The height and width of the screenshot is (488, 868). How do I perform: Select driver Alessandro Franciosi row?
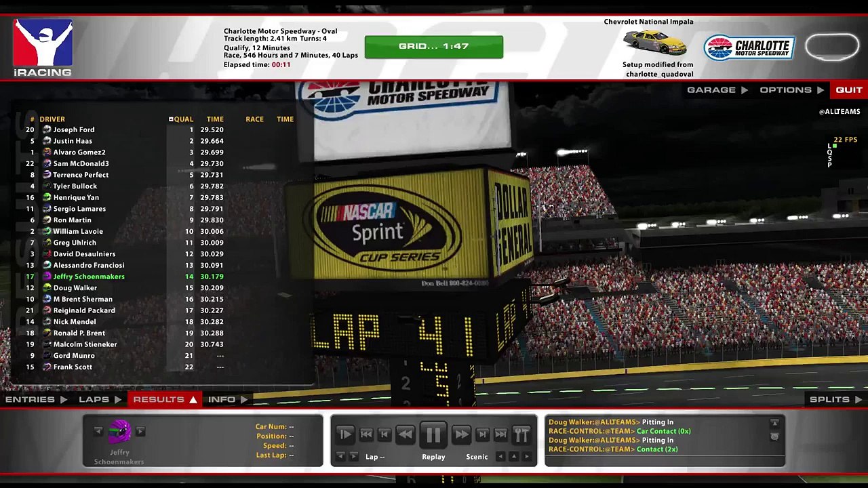point(125,265)
